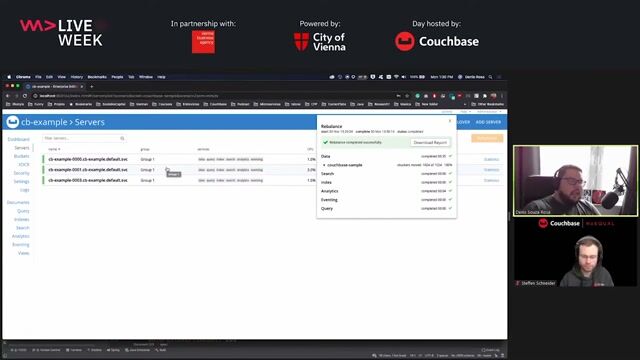Screen dimensions: 640x360
Task: Select the cb-example browser tab
Action: (54, 87)
